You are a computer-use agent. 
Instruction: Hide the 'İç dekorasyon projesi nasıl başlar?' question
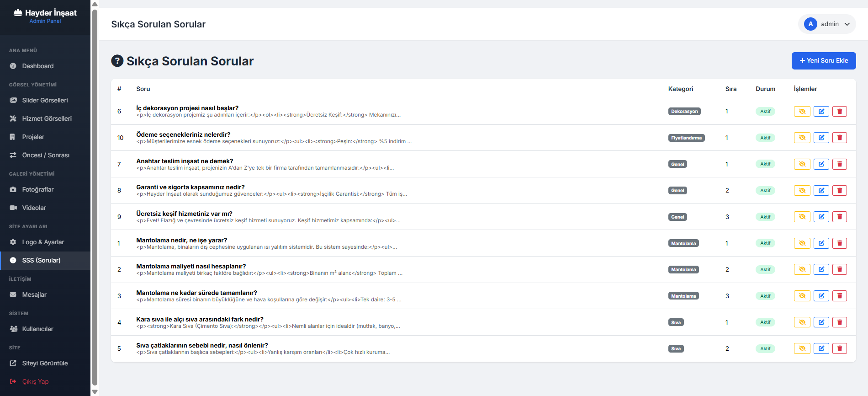[x=802, y=112]
